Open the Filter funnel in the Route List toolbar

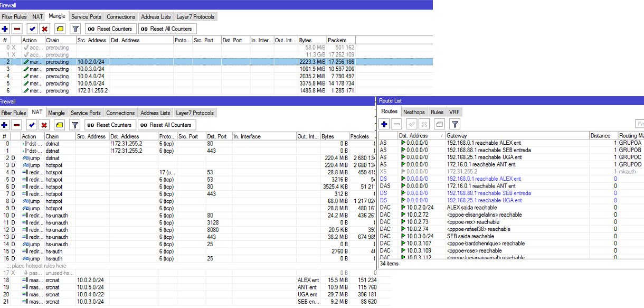coord(455,124)
